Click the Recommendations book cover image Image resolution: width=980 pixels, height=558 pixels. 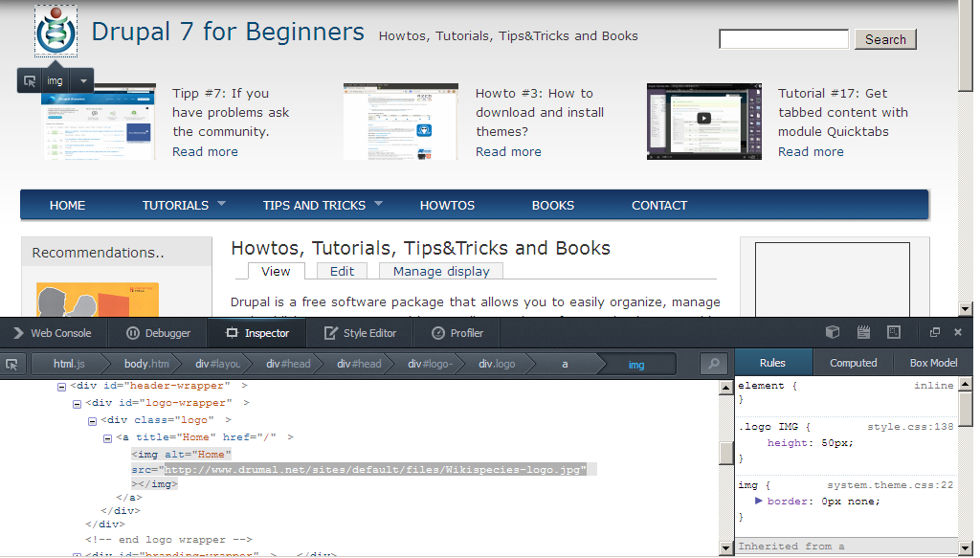[x=98, y=300]
